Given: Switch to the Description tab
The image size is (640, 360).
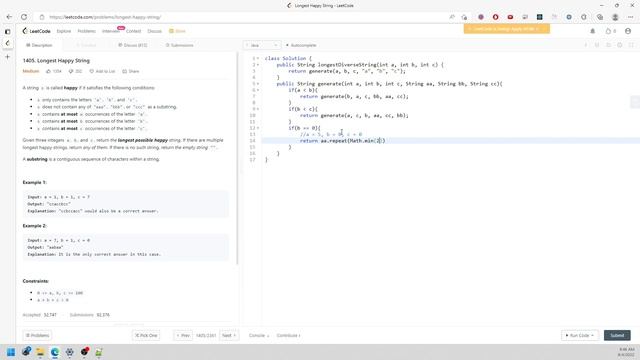Looking at the screenshot, I should pyautogui.click(x=39, y=45).
